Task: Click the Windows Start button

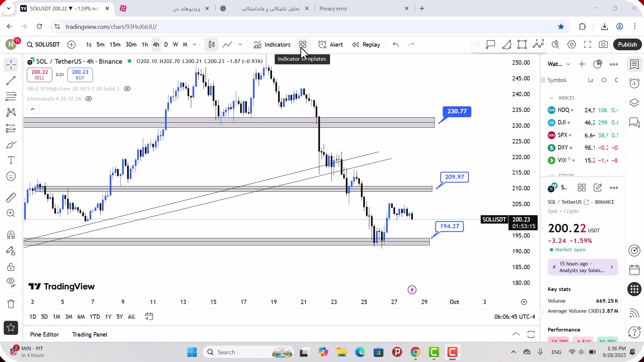Action: pos(192,352)
